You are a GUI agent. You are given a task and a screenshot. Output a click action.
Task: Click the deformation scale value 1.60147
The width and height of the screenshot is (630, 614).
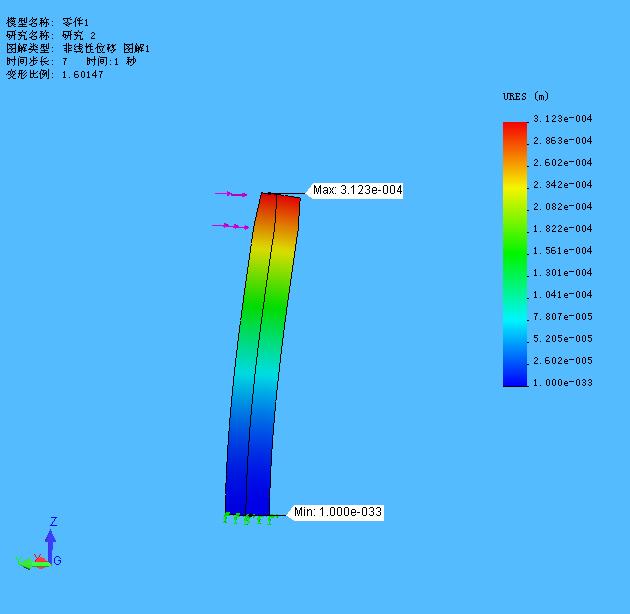pos(83,74)
